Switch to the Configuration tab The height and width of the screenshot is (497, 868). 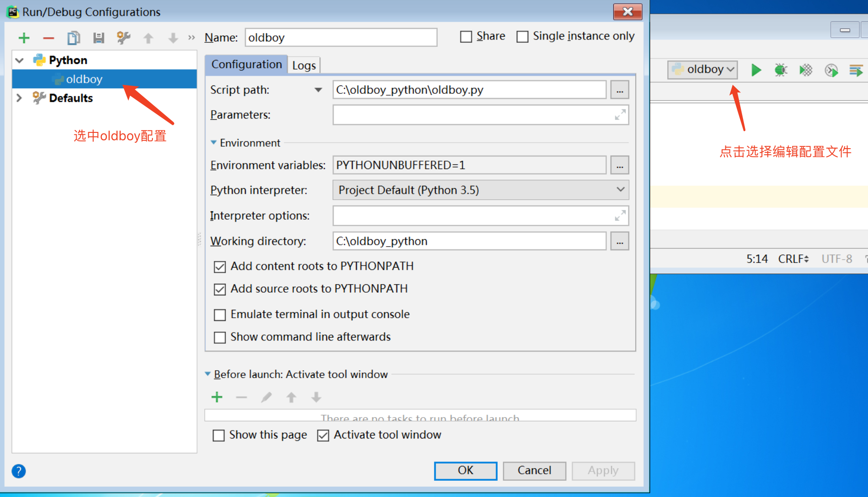(246, 65)
